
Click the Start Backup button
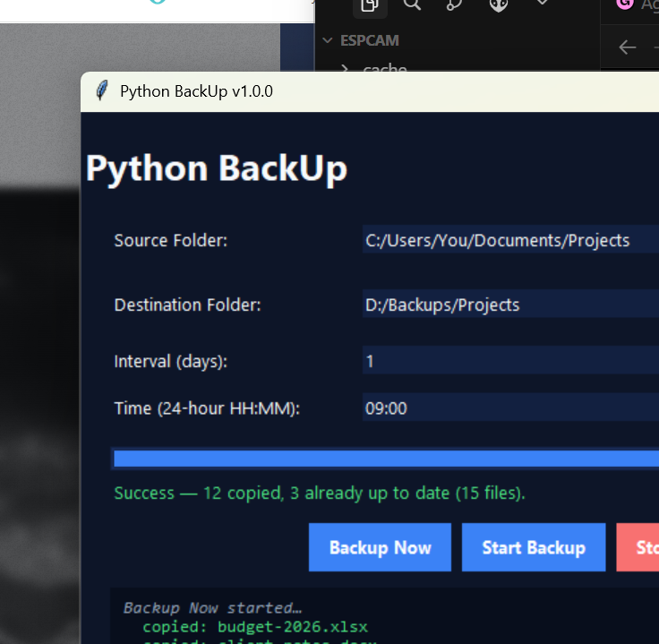click(x=534, y=547)
